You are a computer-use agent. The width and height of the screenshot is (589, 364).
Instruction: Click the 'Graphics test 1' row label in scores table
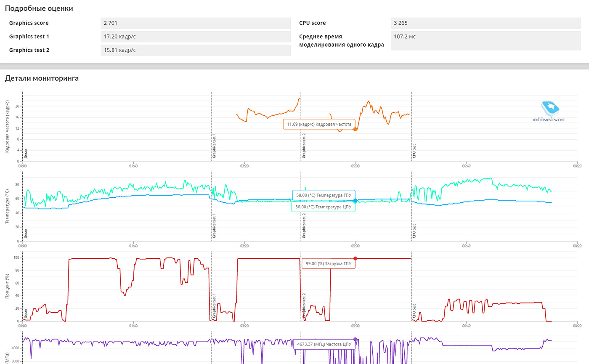pyautogui.click(x=29, y=37)
